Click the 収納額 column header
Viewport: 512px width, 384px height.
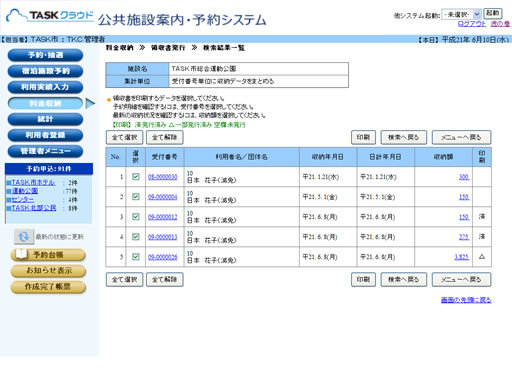[443, 157]
